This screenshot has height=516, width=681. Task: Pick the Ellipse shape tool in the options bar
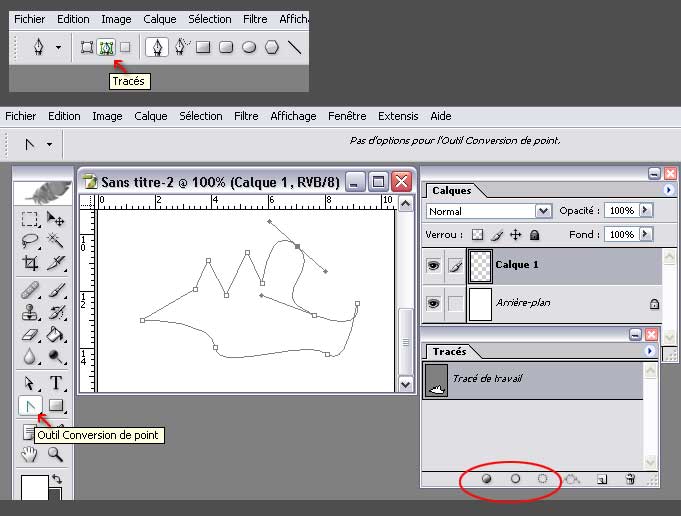coord(249,47)
